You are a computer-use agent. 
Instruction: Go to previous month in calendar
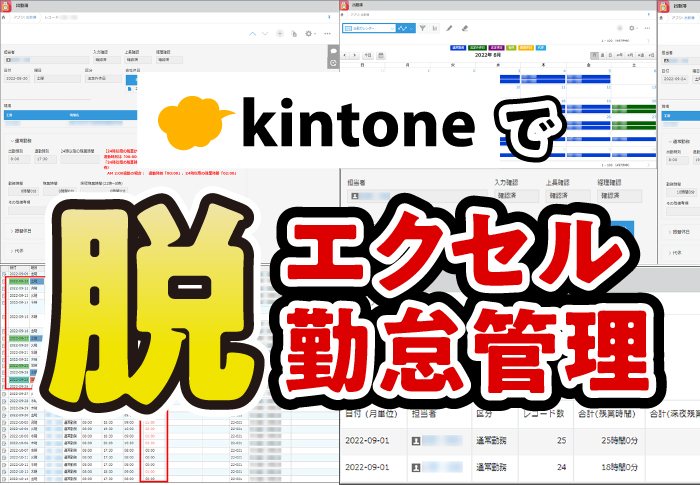pyautogui.click(x=345, y=55)
